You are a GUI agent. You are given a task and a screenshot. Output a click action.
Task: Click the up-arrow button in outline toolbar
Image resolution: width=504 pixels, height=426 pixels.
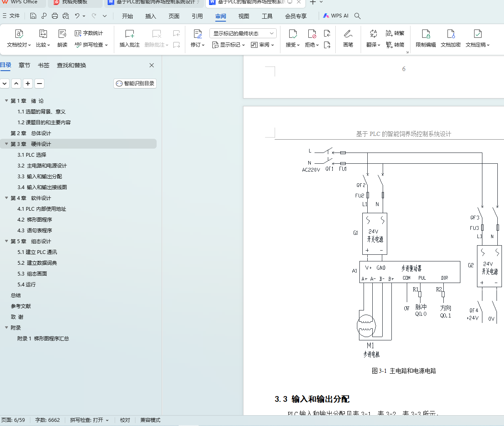16,84
